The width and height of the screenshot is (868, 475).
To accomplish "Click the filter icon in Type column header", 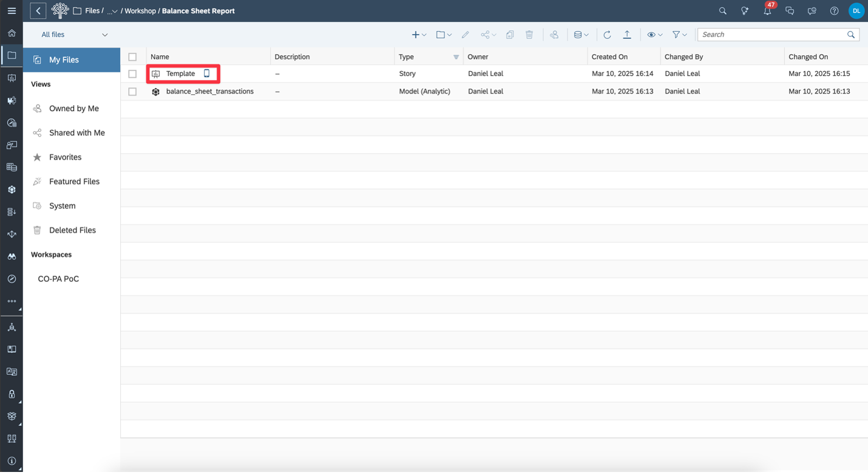I will [456, 57].
